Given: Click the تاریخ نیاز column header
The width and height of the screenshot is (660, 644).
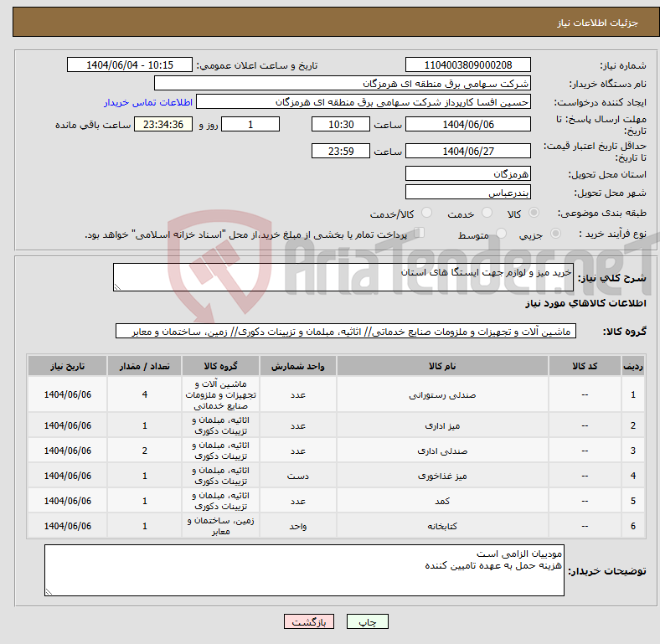Looking at the screenshot, I should click(x=67, y=366).
